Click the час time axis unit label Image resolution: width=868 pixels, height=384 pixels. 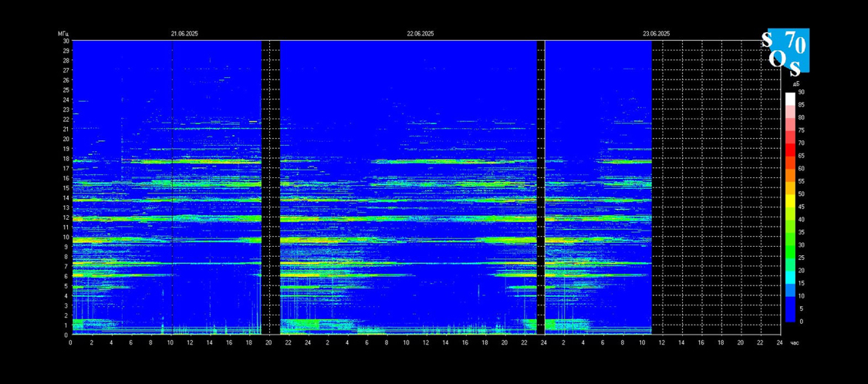click(x=794, y=343)
